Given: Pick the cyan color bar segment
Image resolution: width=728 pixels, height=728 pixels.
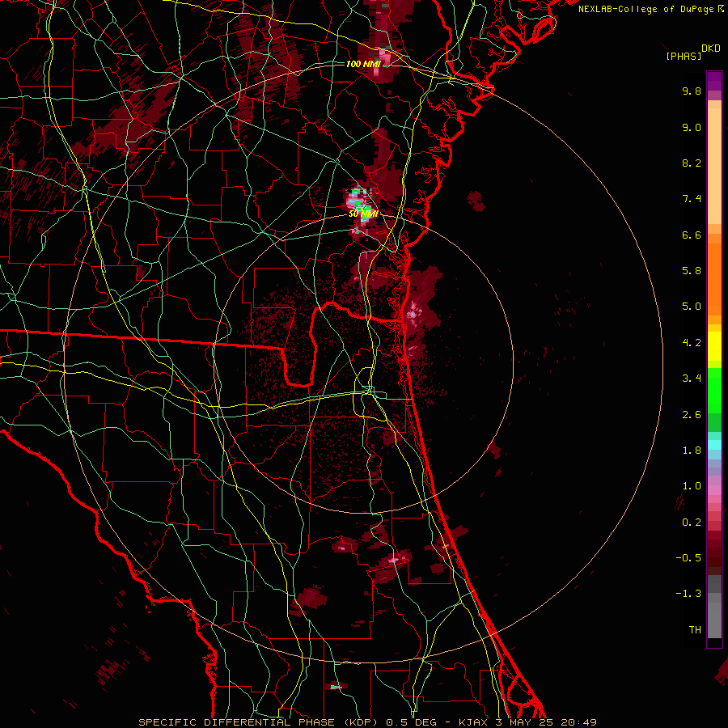Looking at the screenshot, I should click(714, 445).
